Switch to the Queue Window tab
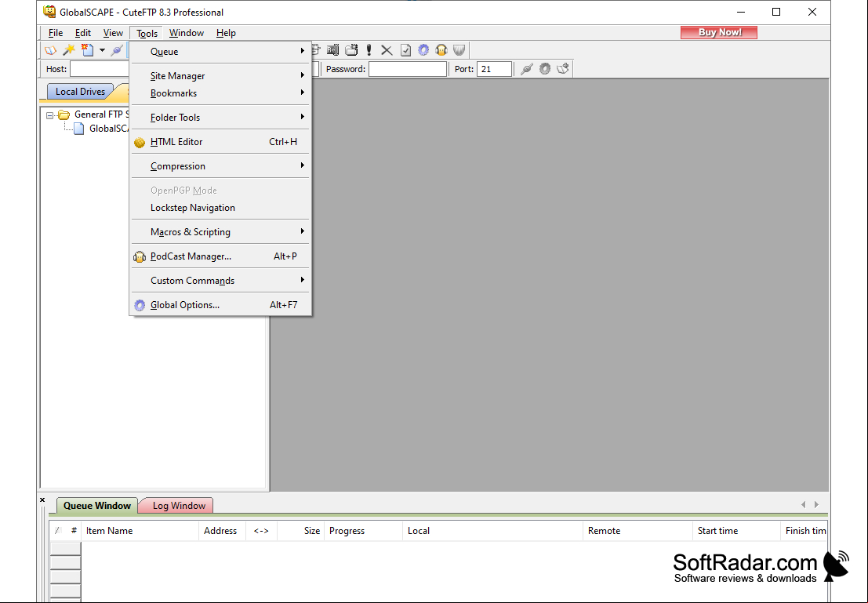Viewport: 868px width, 603px height. click(97, 506)
